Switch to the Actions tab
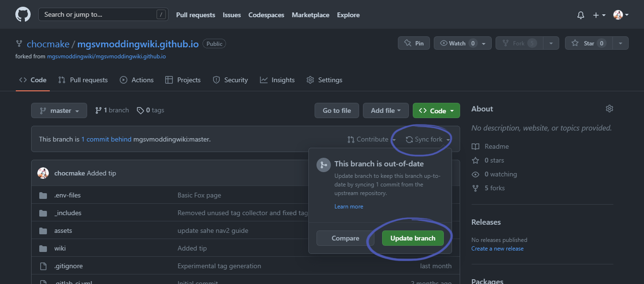Screen dimensions: 644x284 pyautogui.click(x=137, y=80)
